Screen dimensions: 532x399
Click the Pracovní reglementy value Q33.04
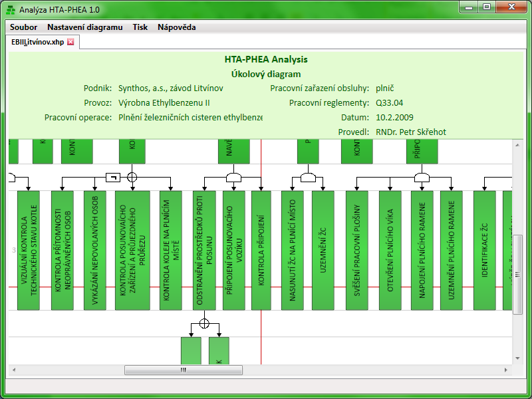pyautogui.click(x=389, y=103)
